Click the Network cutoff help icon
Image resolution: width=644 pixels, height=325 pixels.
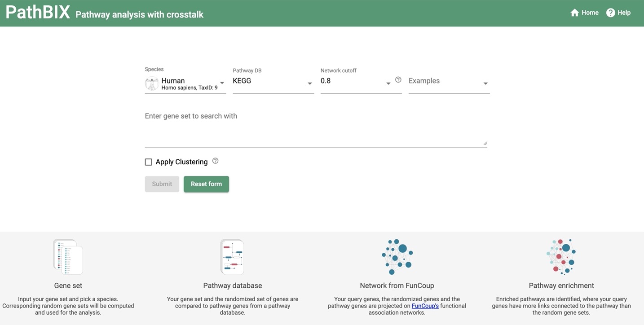pyautogui.click(x=398, y=80)
